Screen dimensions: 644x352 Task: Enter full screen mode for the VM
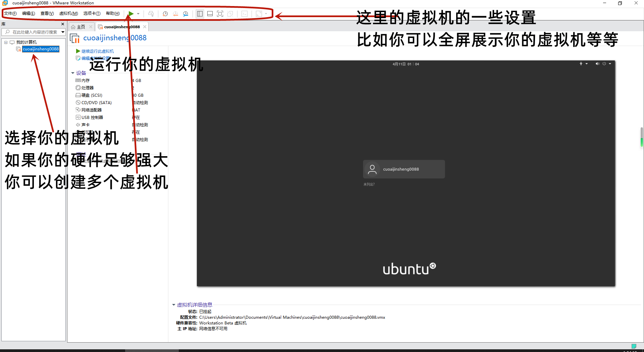click(x=220, y=14)
